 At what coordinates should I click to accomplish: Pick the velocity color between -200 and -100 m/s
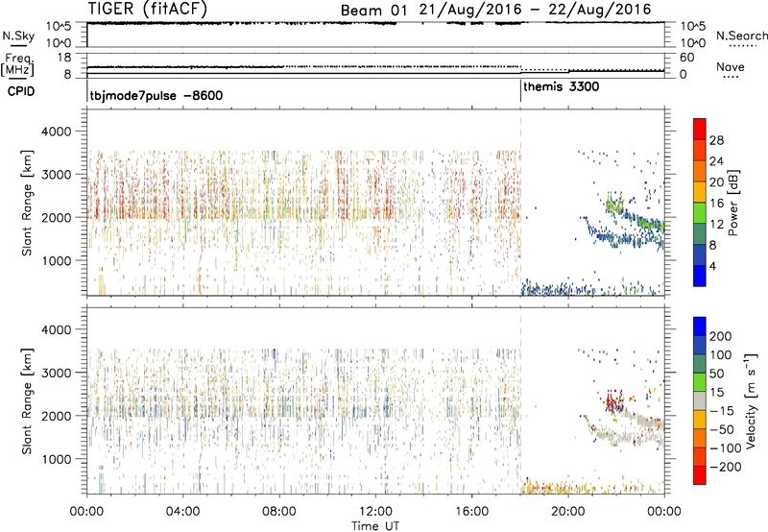click(700, 456)
